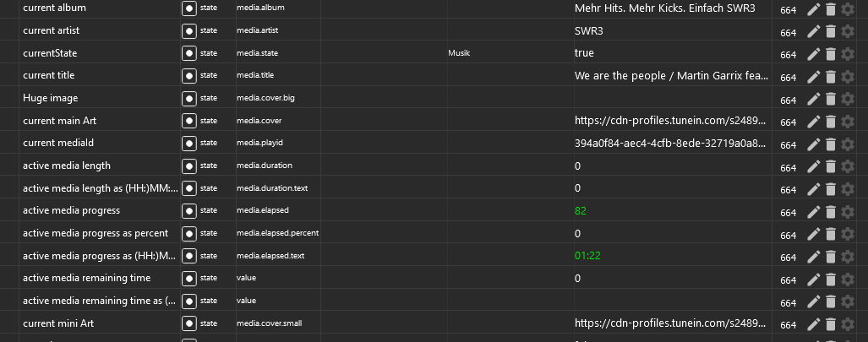Edit the active media length object
This screenshot has height=342, width=868.
813,166
